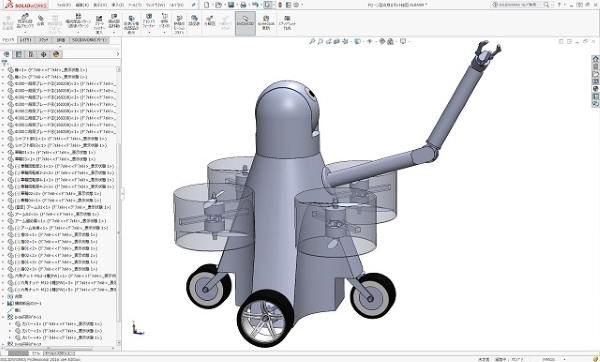Toggle the menu bar pin icon
The height and width of the screenshot is (362, 600).
[194, 5]
